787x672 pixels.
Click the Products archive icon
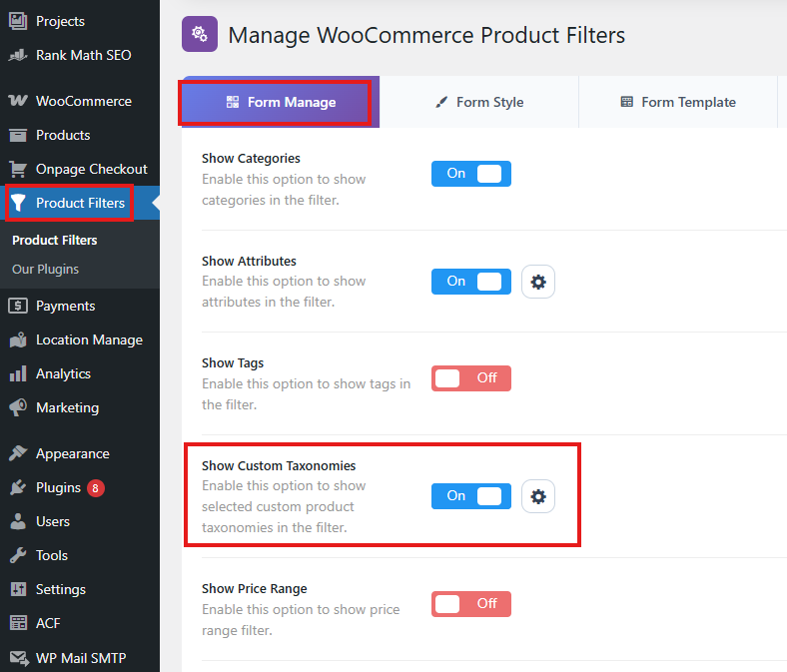click(x=18, y=135)
